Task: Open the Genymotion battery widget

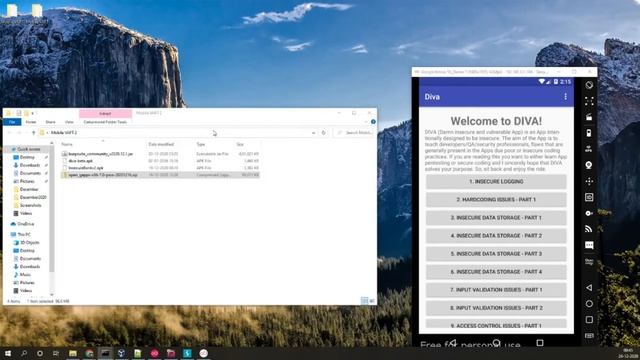Action: [589, 133]
